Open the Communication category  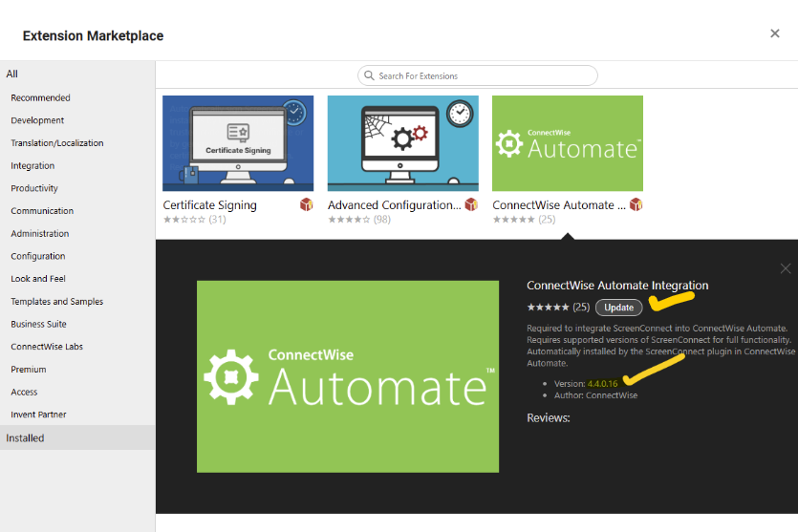click(x=42, y=210)
